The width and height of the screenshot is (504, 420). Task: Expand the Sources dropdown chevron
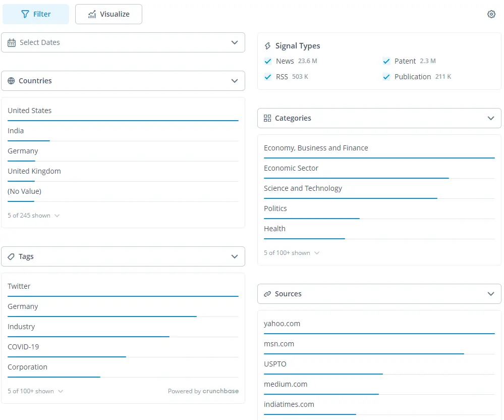(491, 294)
